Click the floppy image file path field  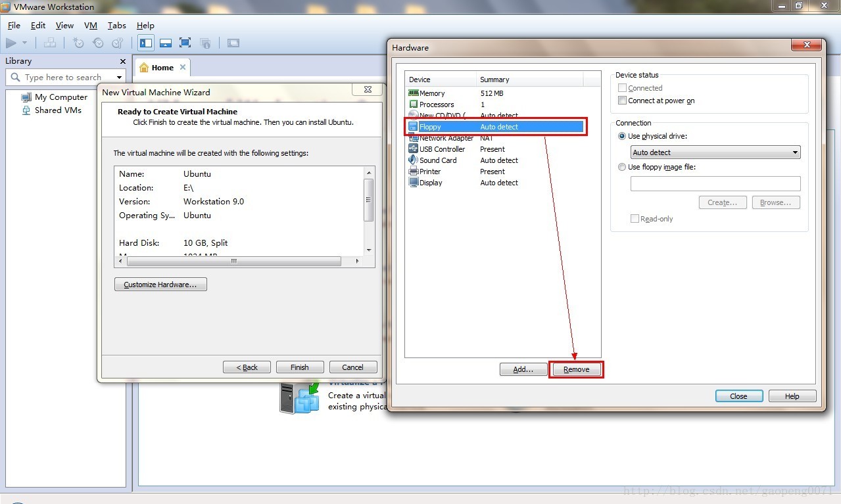pos(715,183)
